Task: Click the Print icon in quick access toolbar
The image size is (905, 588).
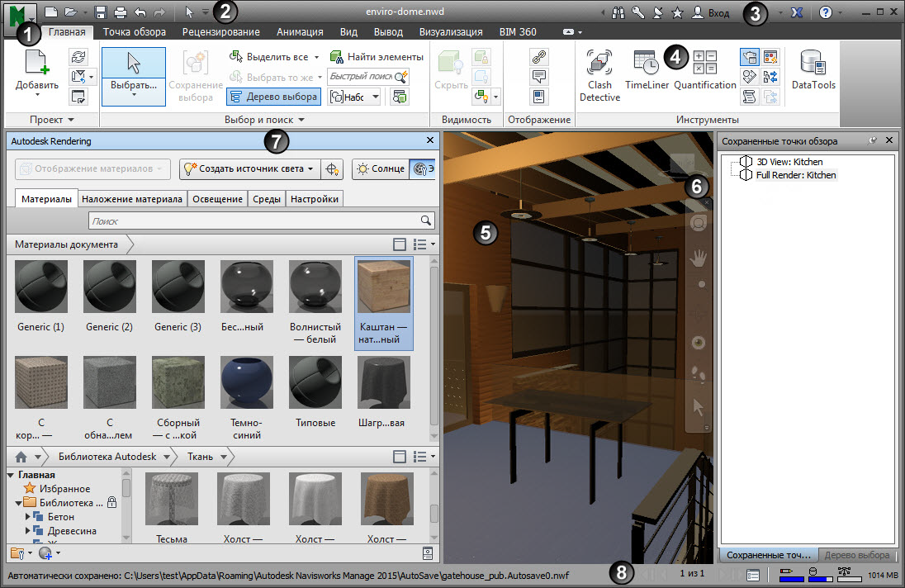Action: (121, 12)
